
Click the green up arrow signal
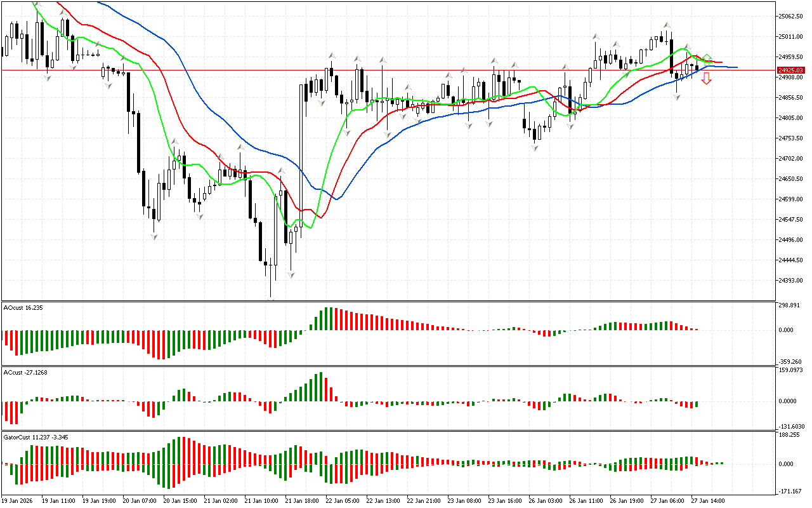(x=707, y=58)
